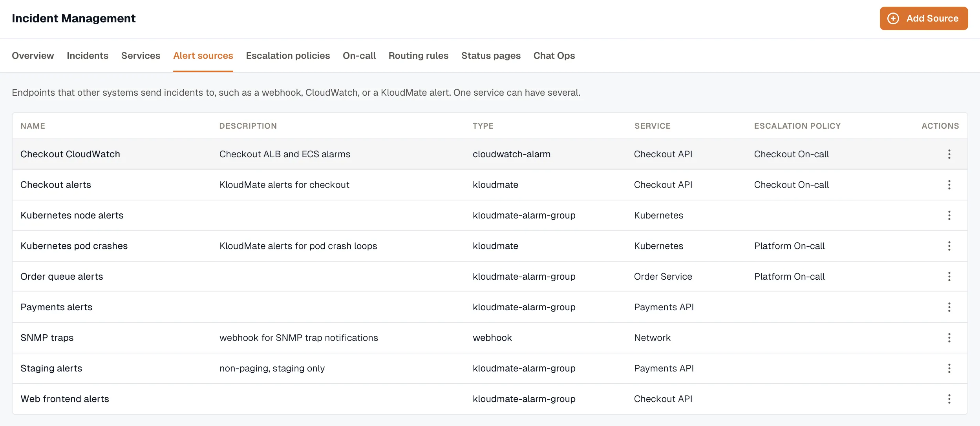Click the Network service cell
The height and width of the screenshot is (426, 980).
tap(653, 338)
